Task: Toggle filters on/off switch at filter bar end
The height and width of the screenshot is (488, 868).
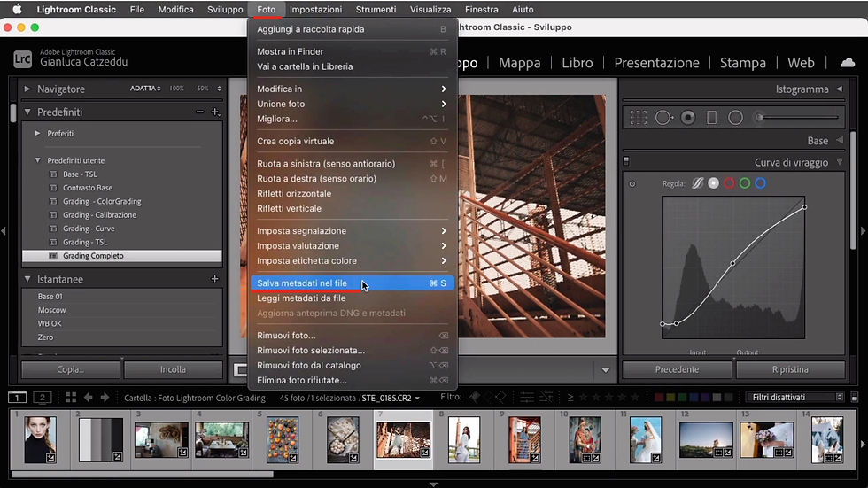Action: 854,398
